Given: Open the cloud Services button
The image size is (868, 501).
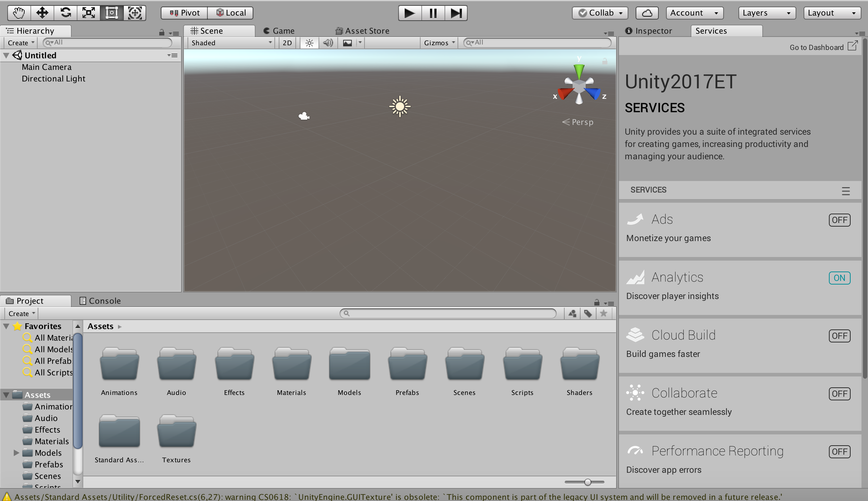Looking at the screenshot, I should [647, 13].
